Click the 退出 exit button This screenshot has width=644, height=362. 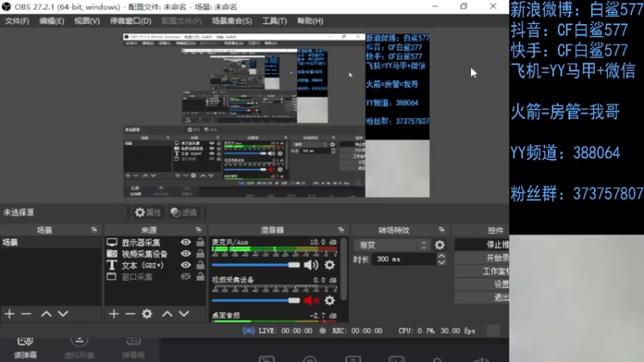coord(481,297)
